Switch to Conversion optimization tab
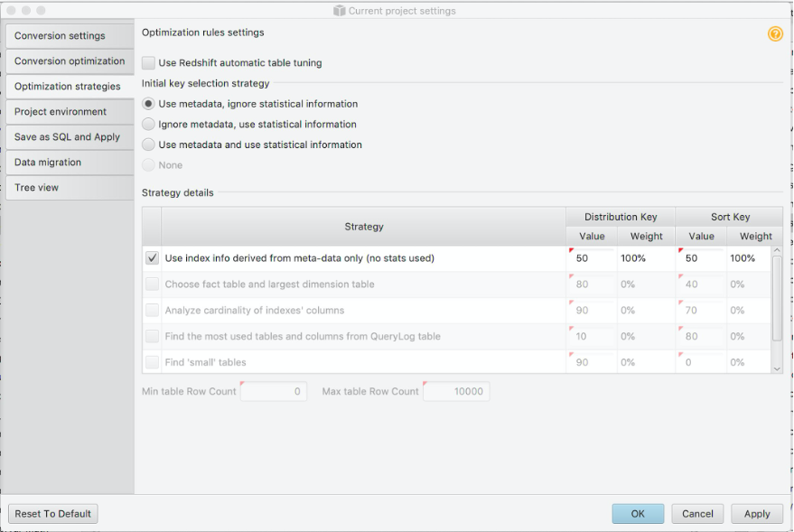The height and width of the screenshot is (532, 794). [x=70, y=61]
